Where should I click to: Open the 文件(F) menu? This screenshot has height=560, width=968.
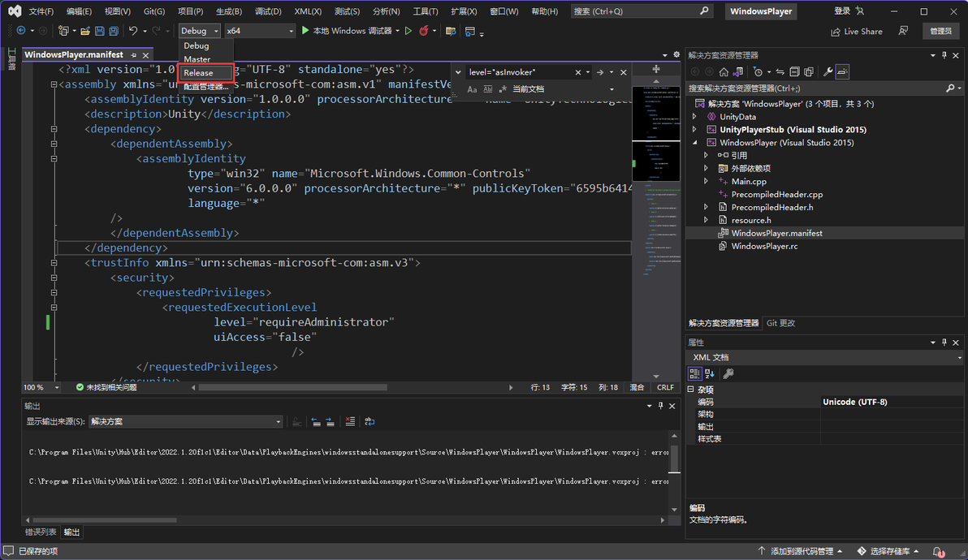click(x=41, y=11)
